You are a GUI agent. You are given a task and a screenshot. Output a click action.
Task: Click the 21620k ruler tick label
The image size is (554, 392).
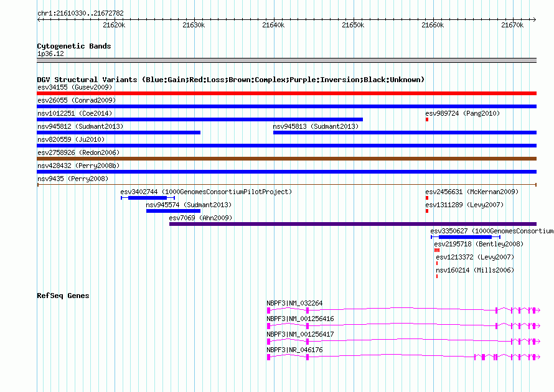point(114,25)
